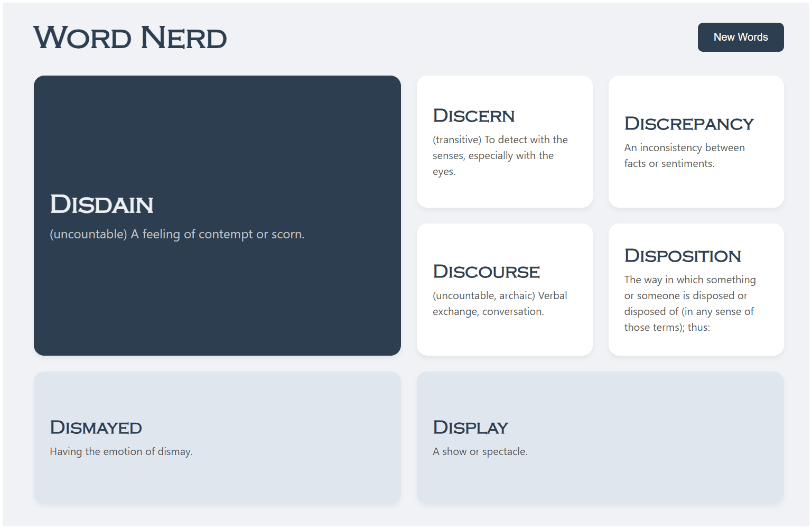Open the Discourse word heading
The height and width of the screenshot is (529, 812).
pos(486,272)
